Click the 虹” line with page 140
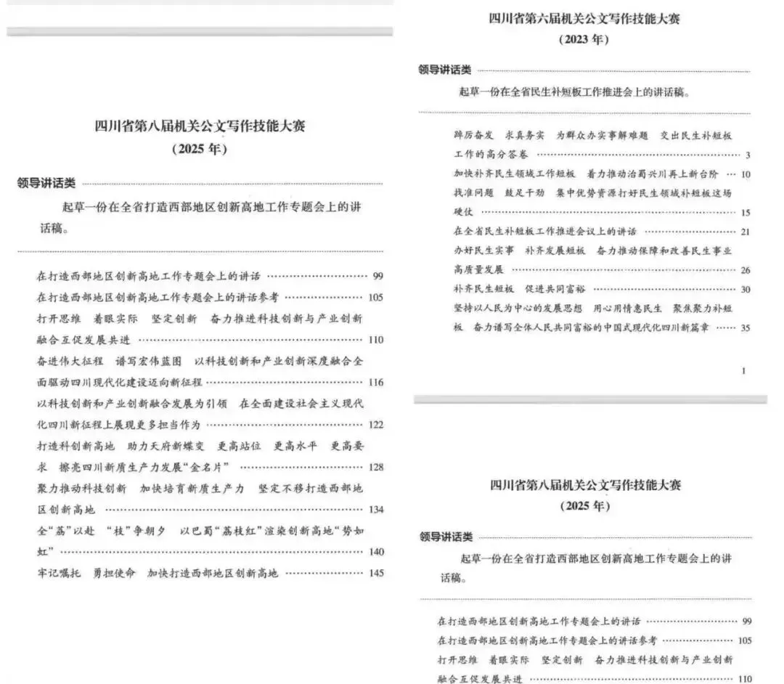The image size is (784, 684). (210, 552)
